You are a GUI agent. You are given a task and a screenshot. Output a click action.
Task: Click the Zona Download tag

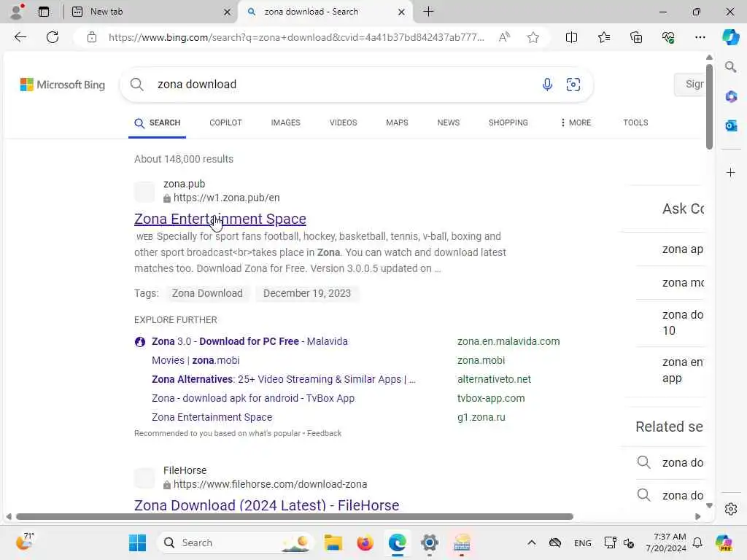tap(207, 293)
